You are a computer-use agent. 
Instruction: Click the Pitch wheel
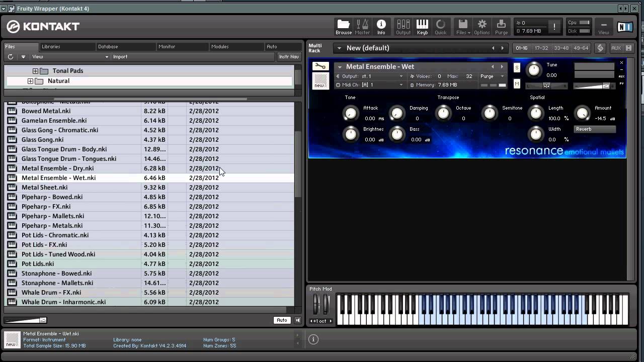[x=316, y=305]
